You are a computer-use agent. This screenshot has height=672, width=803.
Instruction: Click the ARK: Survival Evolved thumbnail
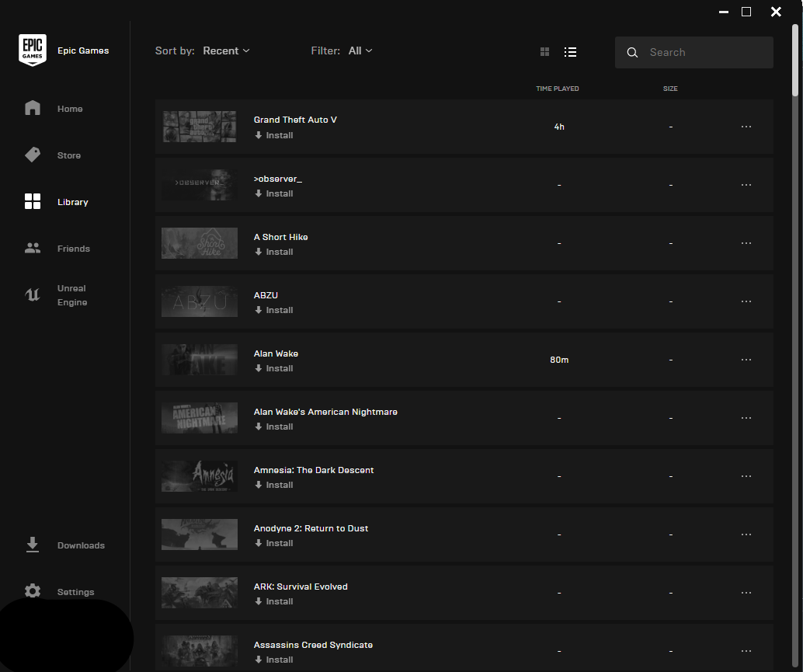pyautogui.click(x=200, y=593)
